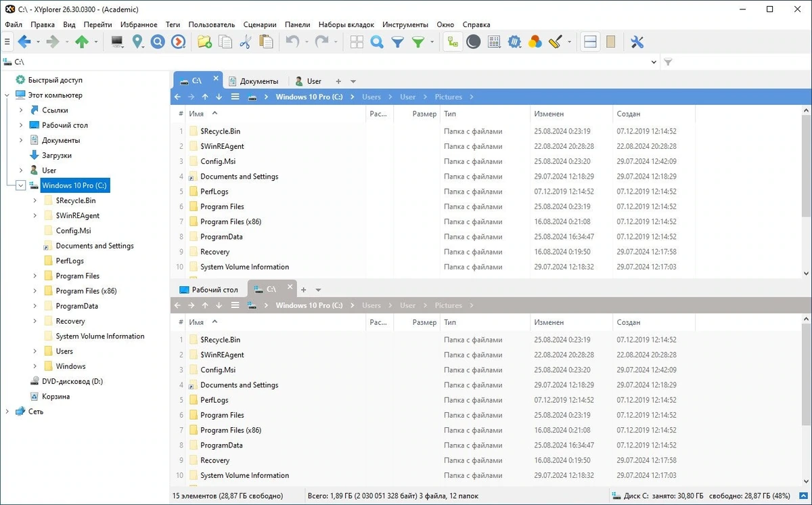
Task: Open the drives monitor icon in toolbar
Action: [117, 42]
